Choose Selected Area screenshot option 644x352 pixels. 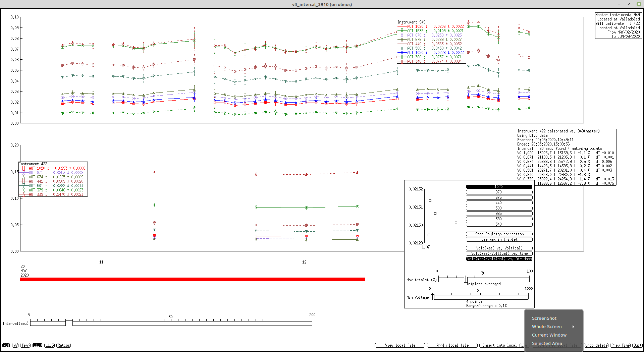(553, 343)
